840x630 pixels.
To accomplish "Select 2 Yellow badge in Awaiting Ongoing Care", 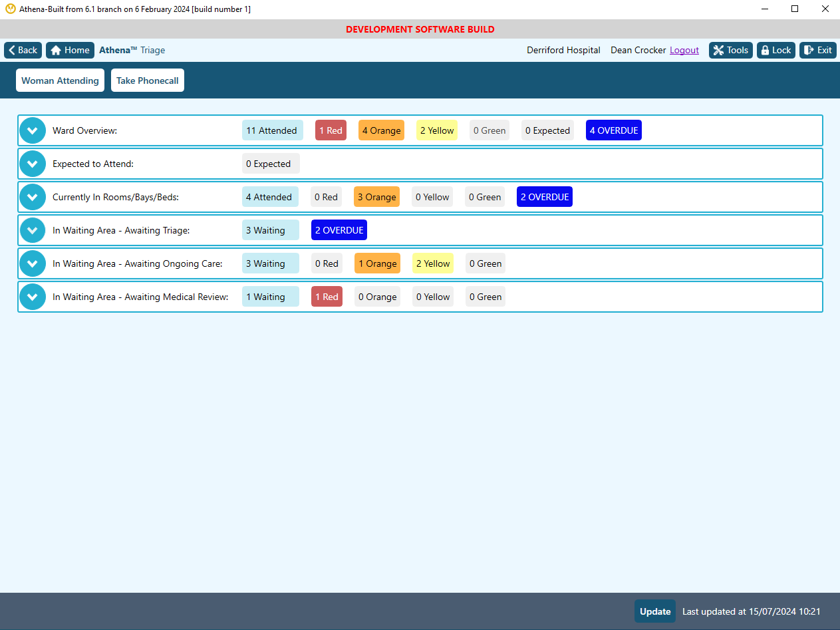I will tap(433, 263).
